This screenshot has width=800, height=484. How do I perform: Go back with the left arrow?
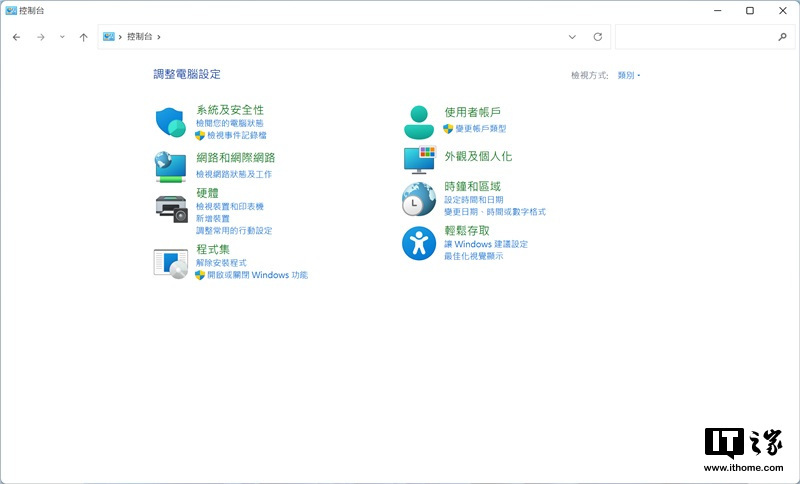pyautogui.click(x=16, y=37)
